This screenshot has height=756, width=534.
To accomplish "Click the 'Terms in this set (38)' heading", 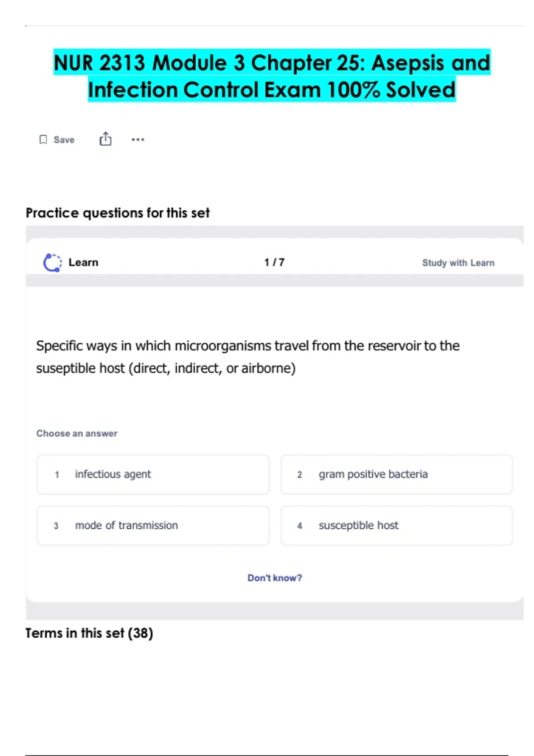I will 89,633.
